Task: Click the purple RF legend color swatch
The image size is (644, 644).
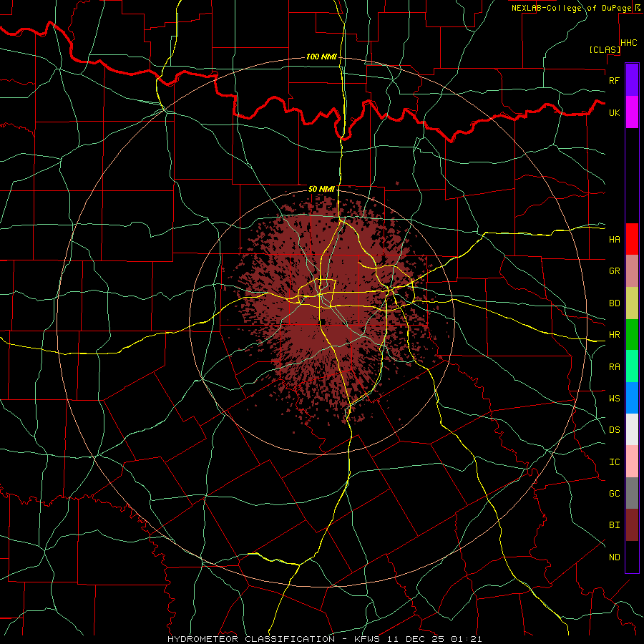Action: 632,80
